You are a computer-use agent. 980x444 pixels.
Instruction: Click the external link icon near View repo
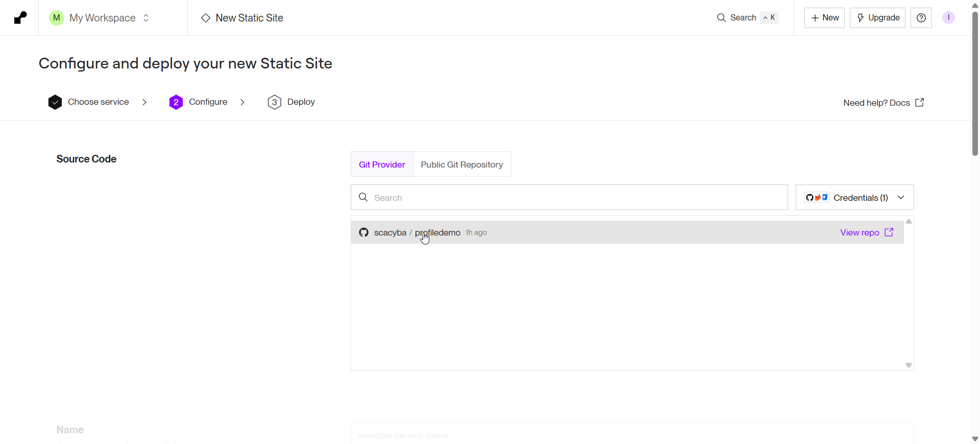click(x=889, y=232)
